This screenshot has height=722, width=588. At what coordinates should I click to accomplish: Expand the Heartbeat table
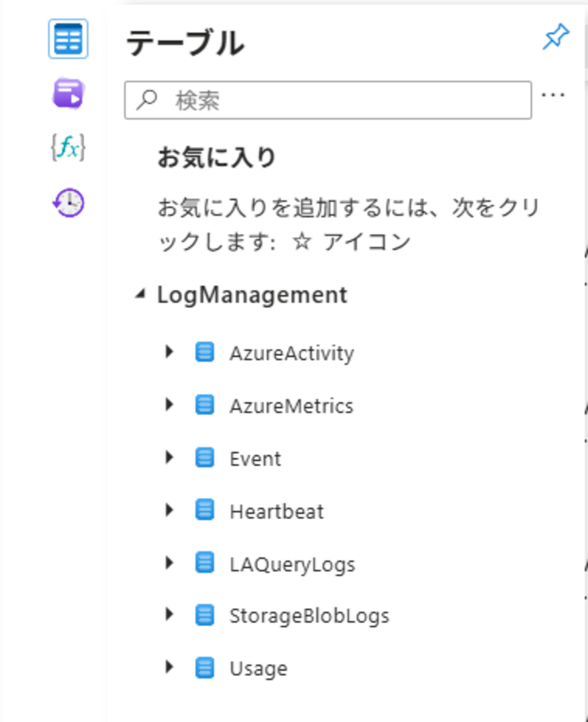pos(170,510)
